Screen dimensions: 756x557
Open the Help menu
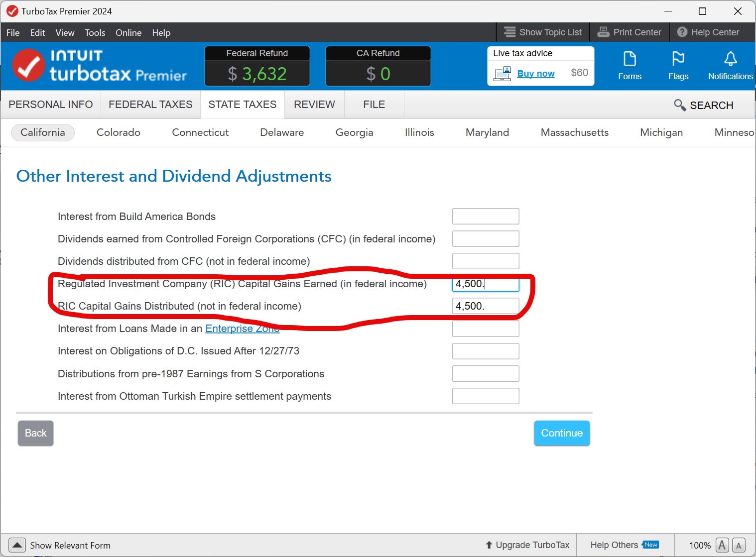point(161,32)
